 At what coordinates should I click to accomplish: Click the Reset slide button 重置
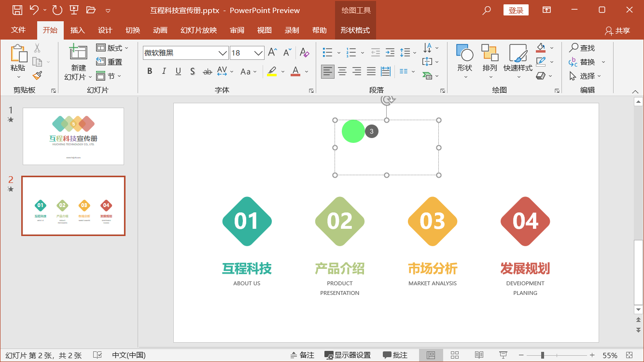click(109, 62)
